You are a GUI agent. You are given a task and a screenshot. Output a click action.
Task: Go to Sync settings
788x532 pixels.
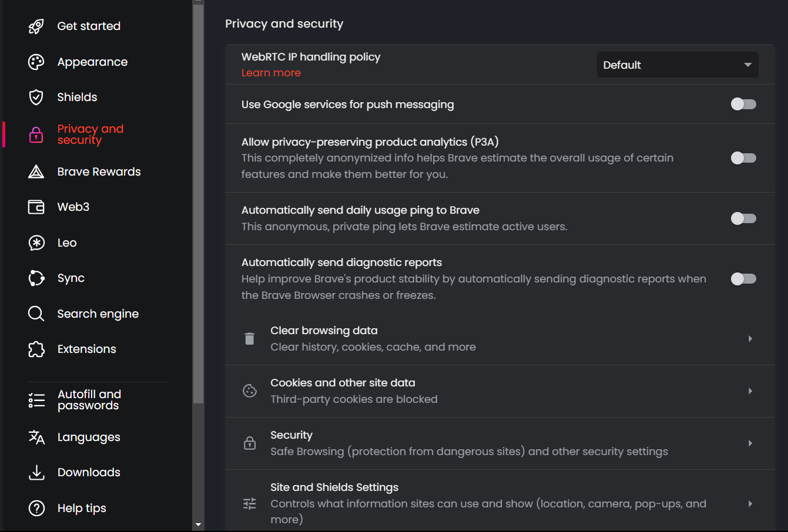point(71,278)
